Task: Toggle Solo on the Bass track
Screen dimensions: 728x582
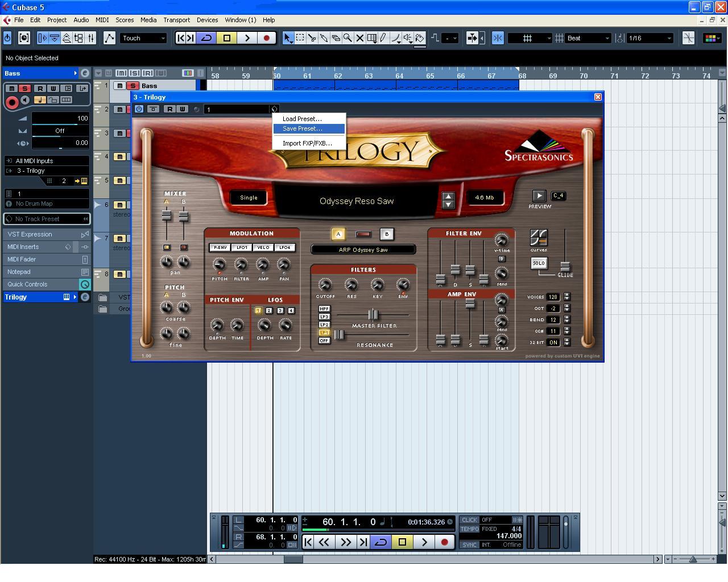Action: point(133,86)
